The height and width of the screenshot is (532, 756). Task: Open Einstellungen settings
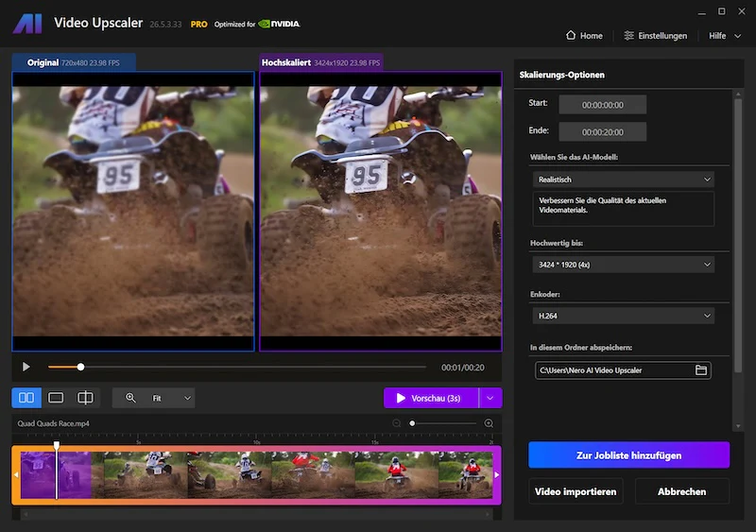coord(655,36)
